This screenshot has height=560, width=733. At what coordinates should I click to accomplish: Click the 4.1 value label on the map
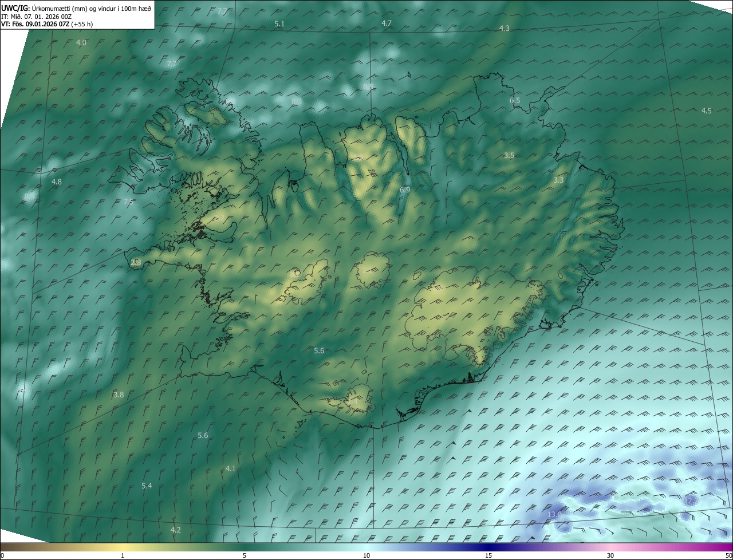(x=230, y=468)
